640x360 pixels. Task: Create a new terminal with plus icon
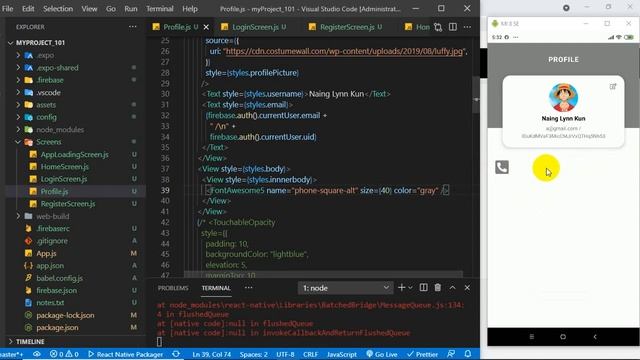[x=401, y=288]
